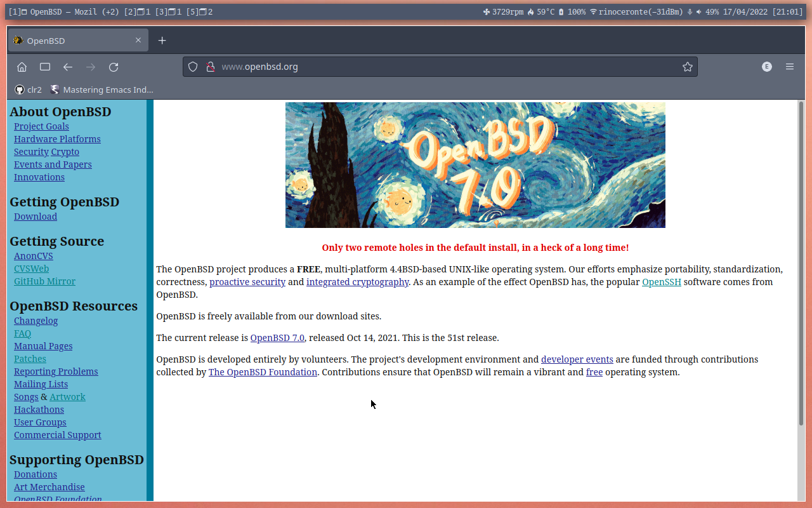
Task: Click the date and time display
Action: coord(763,11)
